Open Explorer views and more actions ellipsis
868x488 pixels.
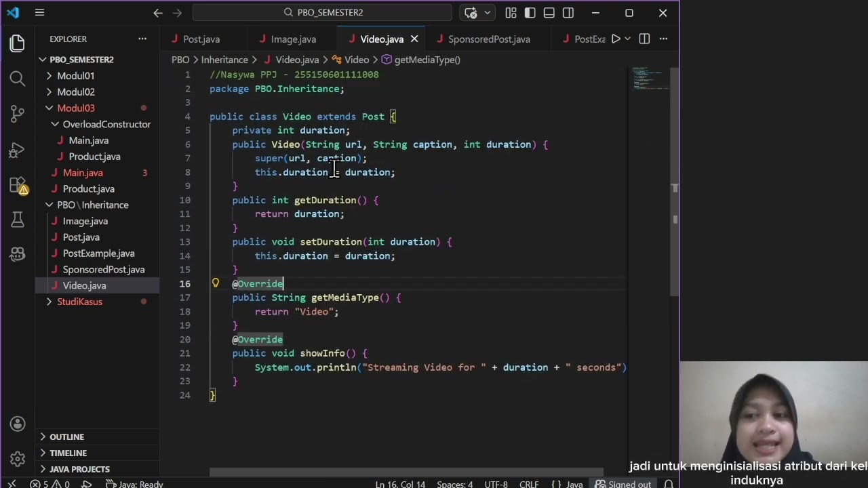coord(142,39)
